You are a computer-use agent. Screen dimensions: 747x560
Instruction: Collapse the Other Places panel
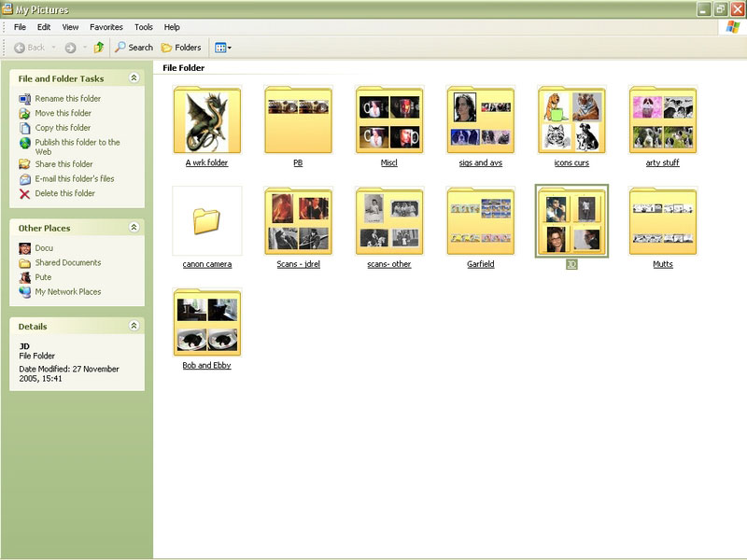pyautogui.click(x=134, y=228)
